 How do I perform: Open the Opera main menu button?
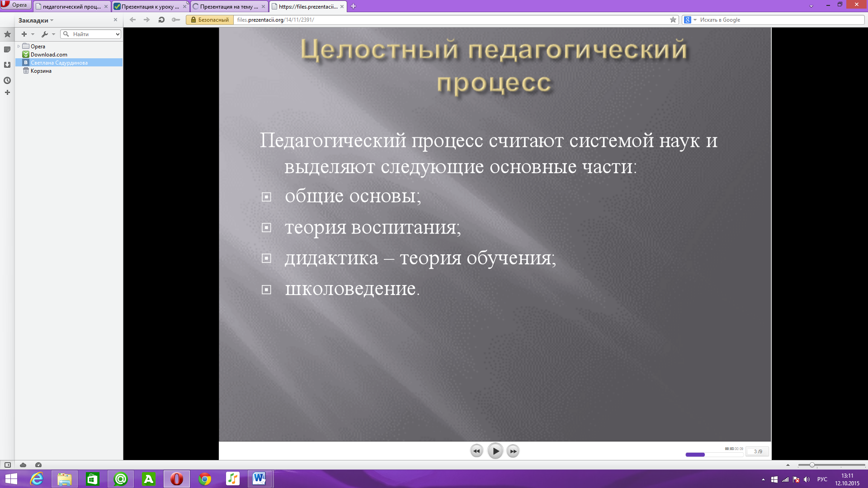(15, 5)
